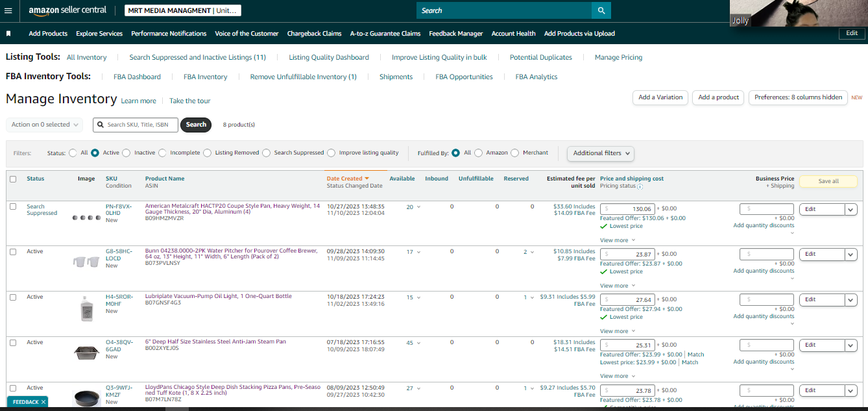Select the Search Suppressed filter radio
The width and height of the screenshot is (868, 411).
pos(266,153)
